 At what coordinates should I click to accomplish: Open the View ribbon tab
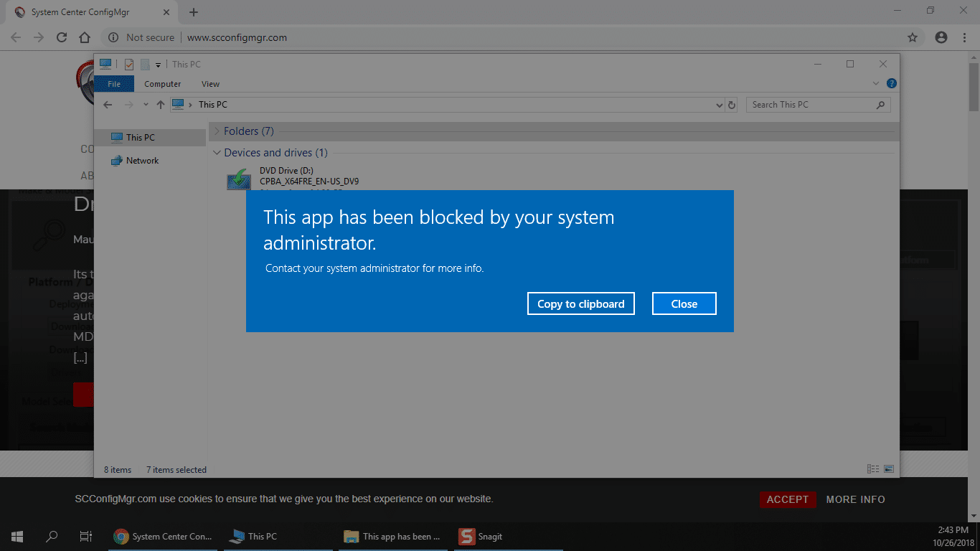coord(210,84)
